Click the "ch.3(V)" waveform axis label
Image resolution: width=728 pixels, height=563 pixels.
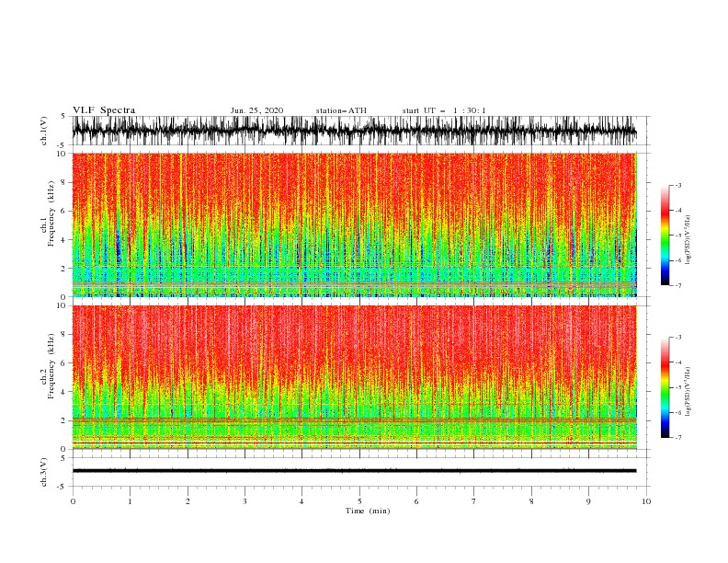click(44, 472)
